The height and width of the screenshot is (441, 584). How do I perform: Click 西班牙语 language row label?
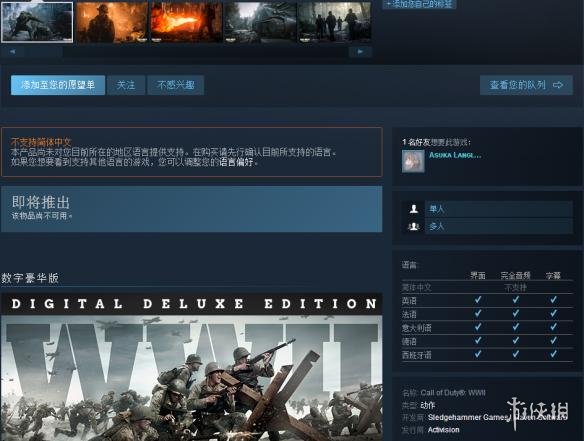pyautogui.click(x=416, y=355)
